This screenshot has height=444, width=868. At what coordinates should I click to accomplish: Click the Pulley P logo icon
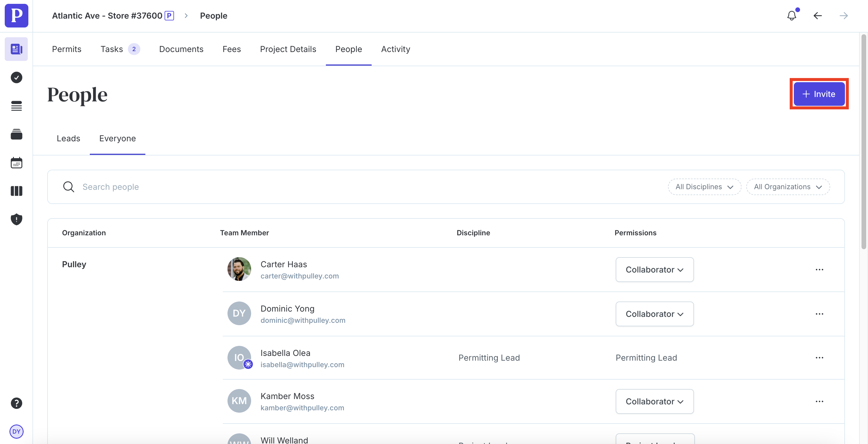click(16, 15)
